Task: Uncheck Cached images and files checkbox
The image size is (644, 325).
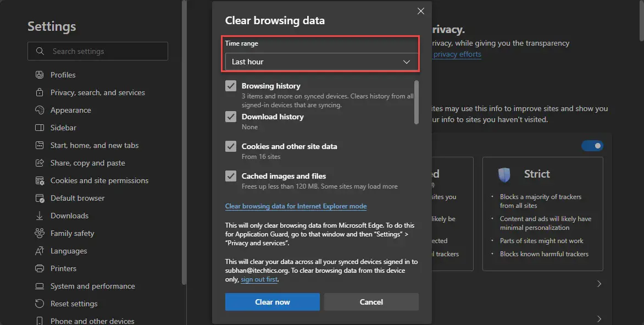Action: coord(231,176)
